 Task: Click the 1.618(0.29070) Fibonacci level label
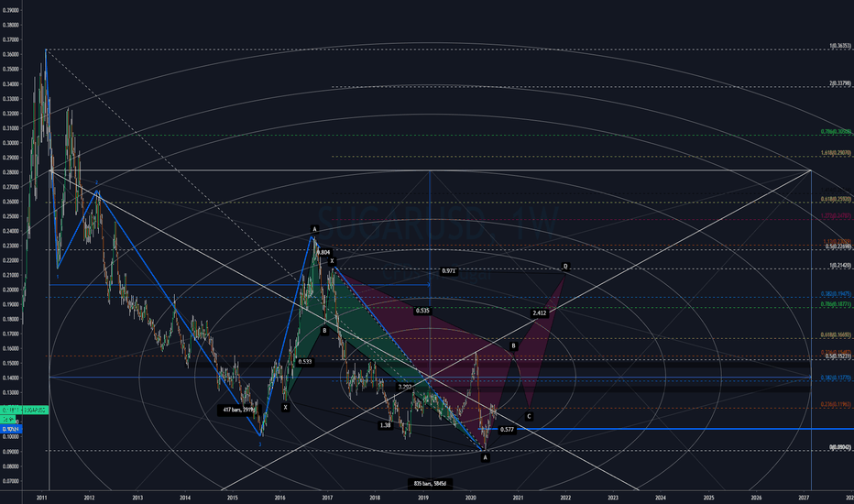point(836,153)
